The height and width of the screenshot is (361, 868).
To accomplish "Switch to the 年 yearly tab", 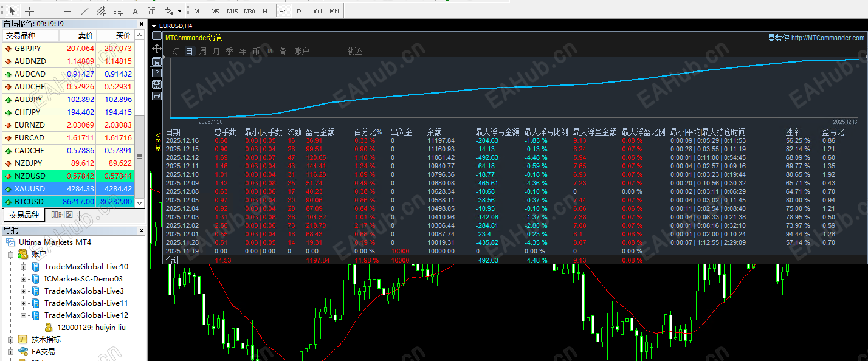I will (243, 52).
